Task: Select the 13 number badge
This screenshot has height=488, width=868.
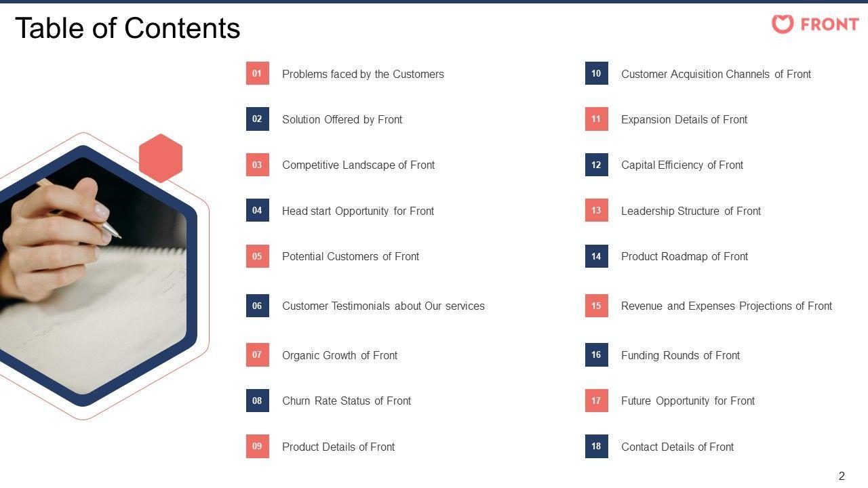Action: 596,210
